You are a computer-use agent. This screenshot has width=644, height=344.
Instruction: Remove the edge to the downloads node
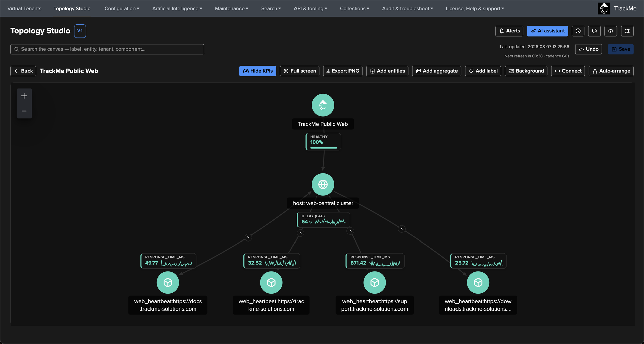click(x=401, y=229)
